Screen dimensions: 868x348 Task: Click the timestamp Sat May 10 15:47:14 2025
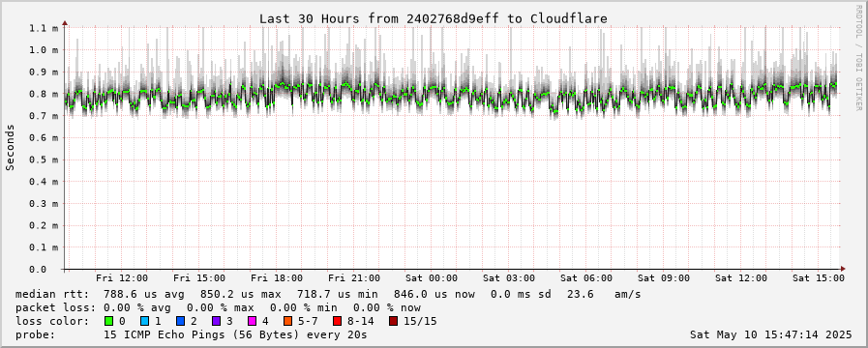click(x=771, y=334)
